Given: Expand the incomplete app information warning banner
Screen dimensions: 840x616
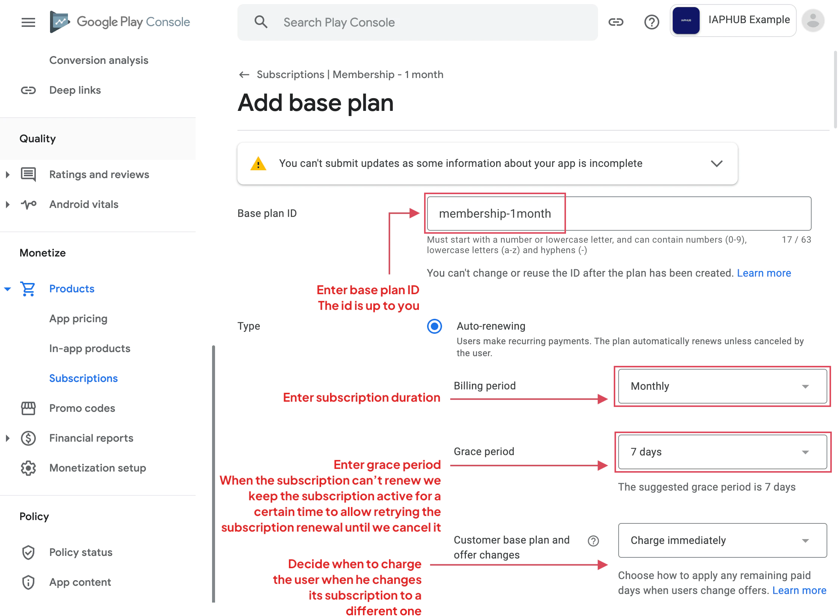Looking at the screenshot, I should 716,163.
